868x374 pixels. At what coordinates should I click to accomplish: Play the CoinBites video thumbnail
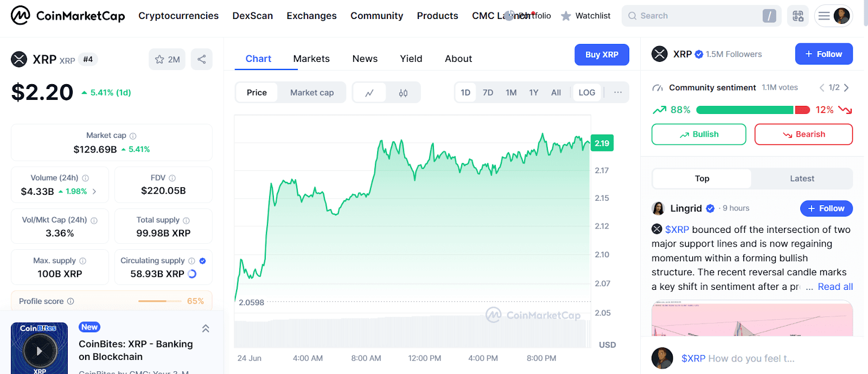click(x=39, y=351)
